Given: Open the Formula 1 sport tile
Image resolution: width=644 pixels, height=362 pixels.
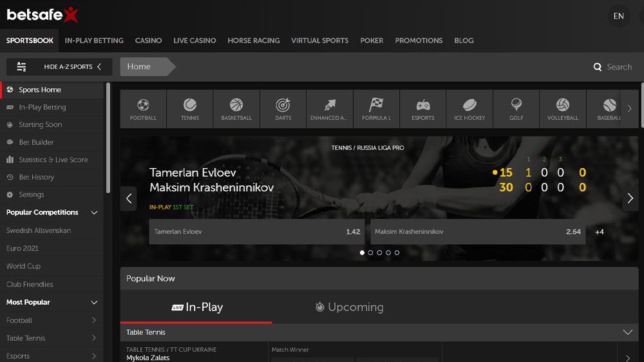Looking at the screenshot, I should coord(376,109).
